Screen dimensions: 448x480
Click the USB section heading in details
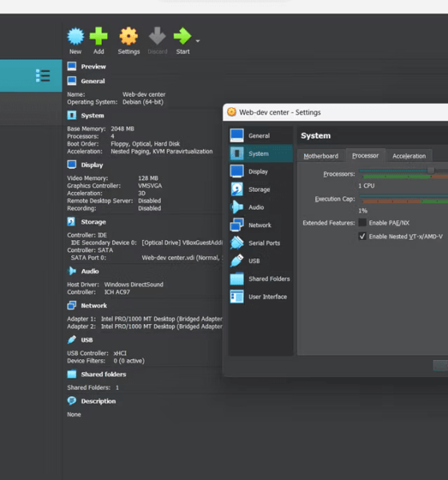pos(86,340)
